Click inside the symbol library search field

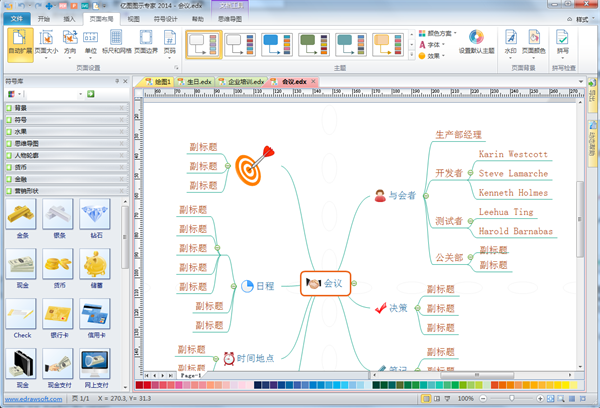[x=51, y=94]
